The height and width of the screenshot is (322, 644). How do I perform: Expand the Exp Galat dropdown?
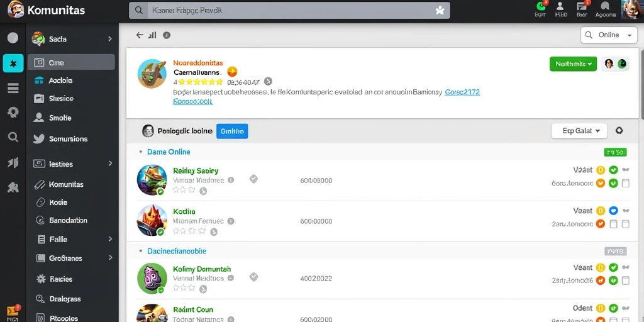(x=579, y=131)
